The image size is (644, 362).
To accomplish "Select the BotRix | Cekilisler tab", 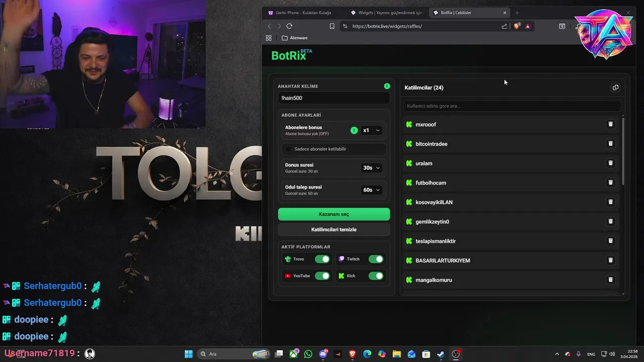I will tap(470, 13).
